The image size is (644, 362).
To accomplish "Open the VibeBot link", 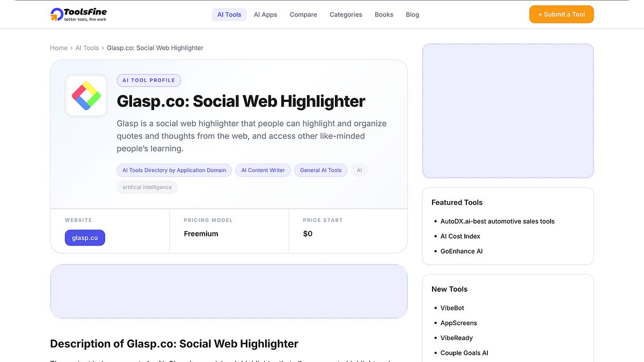I will point(452,308).
